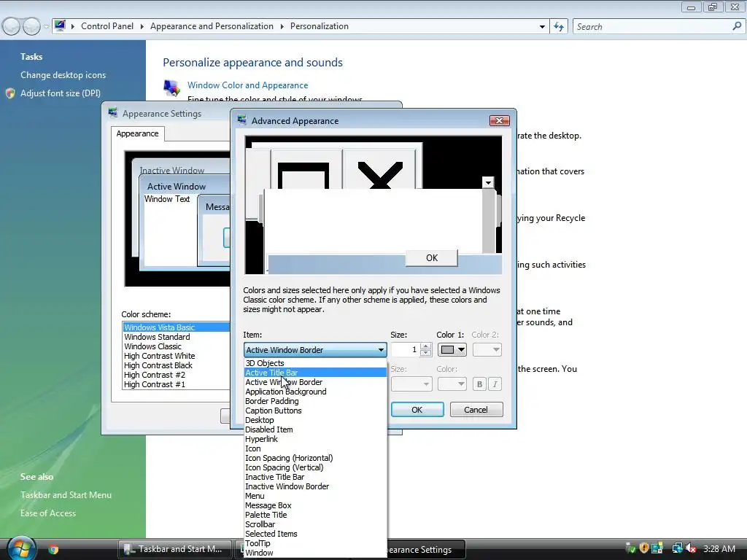Select Palette Title entry

click(x=315, y=515)
